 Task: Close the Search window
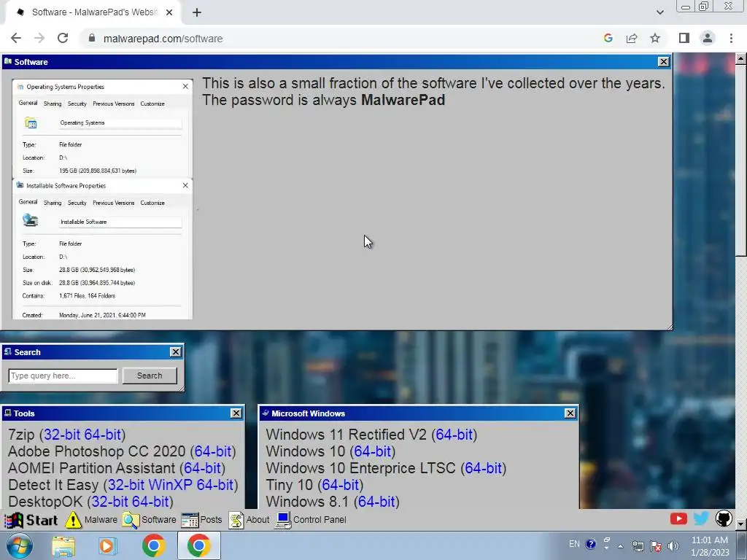pos(175,352)
